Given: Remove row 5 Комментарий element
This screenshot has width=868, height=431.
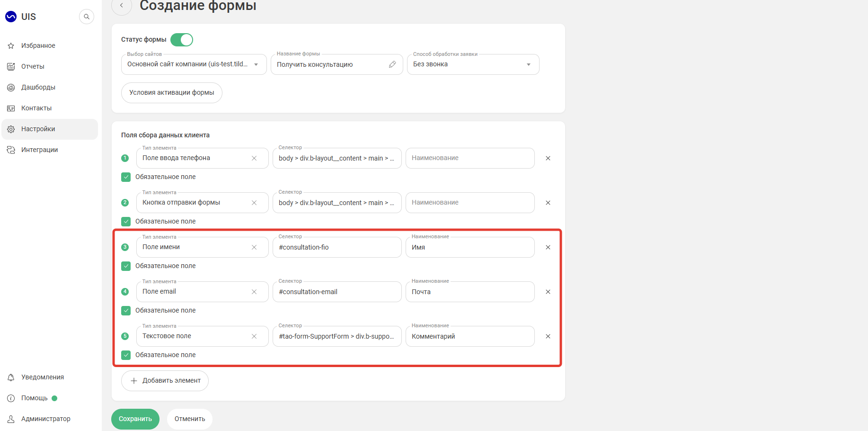Looking at the screenshot, I should [548, 336].
